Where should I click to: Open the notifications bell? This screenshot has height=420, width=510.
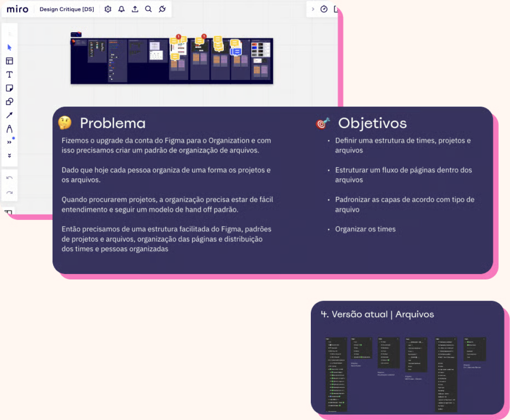[x=121, y=9]
